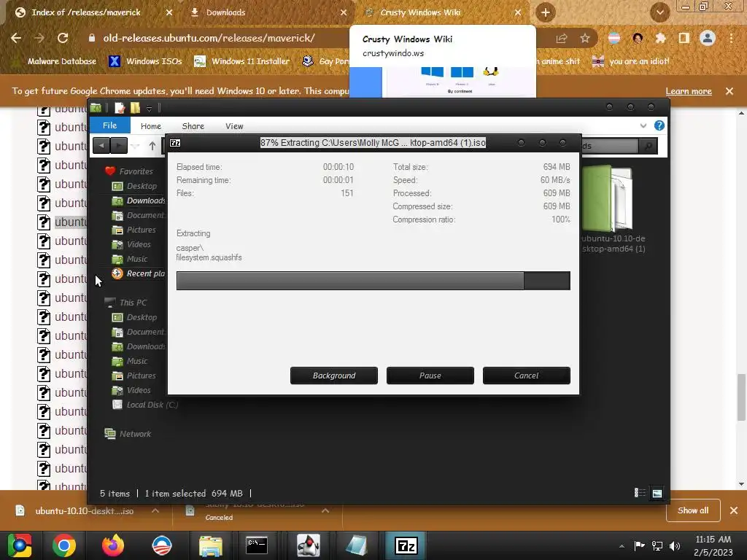This screenshot has height=560, width=747.
Task: Open the Share ribbon tab
Action: [193, 126]
